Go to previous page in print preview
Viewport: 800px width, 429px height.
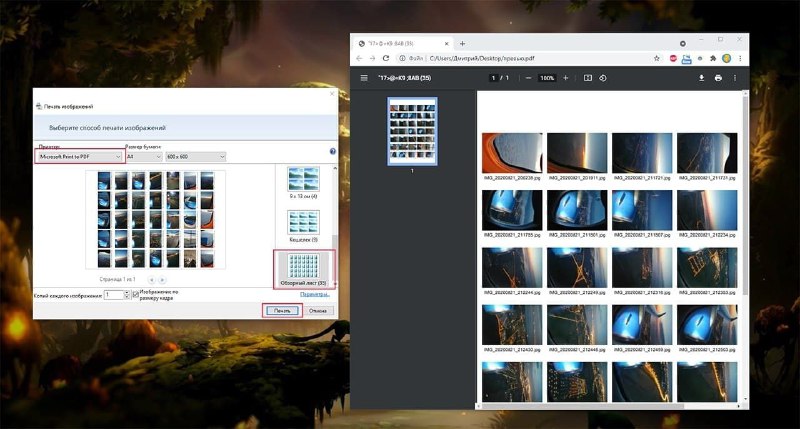click(x=151, y=280)
